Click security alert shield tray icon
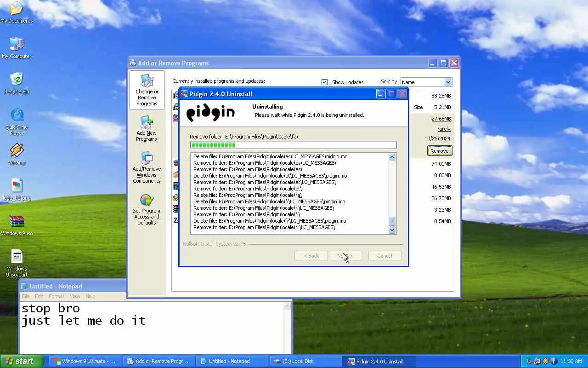The height and width of the screenshot is (368, 588). click(x=537, y=361)
